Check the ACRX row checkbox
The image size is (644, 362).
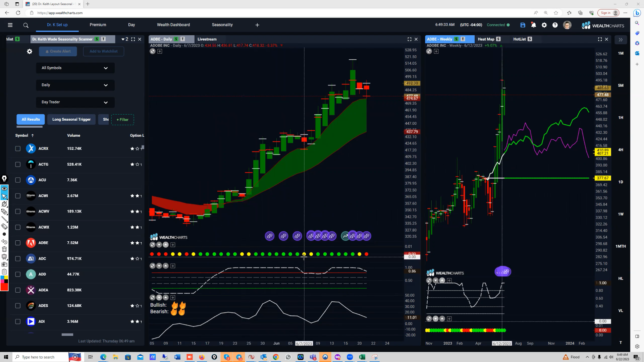pyautogui.click(x=18, y=148)
